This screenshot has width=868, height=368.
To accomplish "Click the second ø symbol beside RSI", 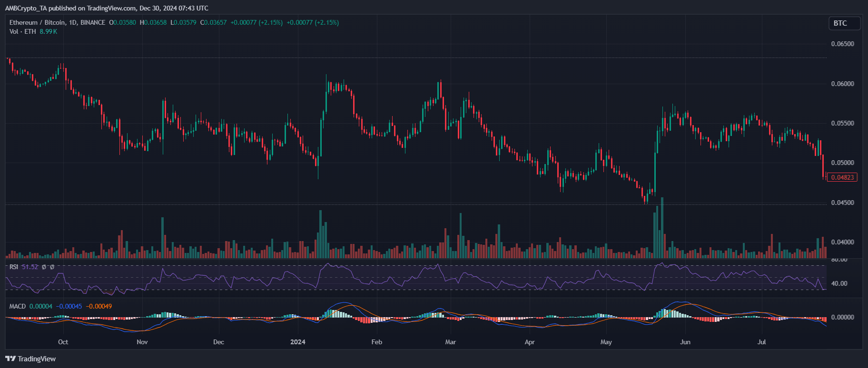I will point(52,267).
